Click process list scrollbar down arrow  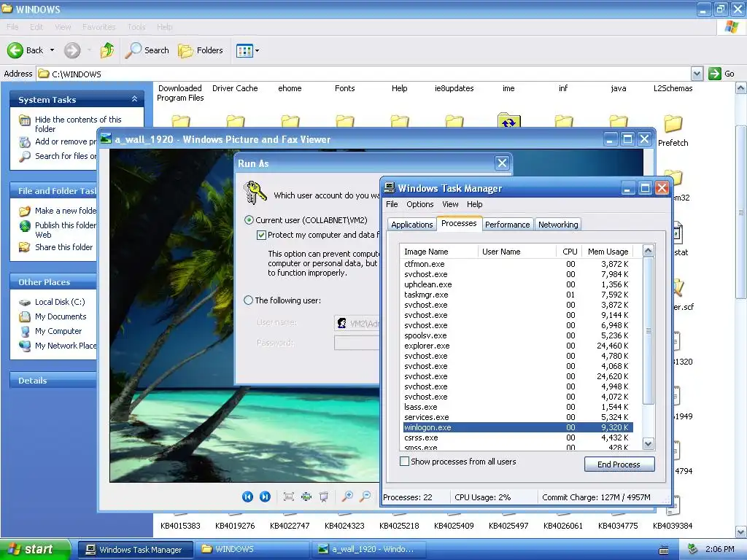point(648,444)
